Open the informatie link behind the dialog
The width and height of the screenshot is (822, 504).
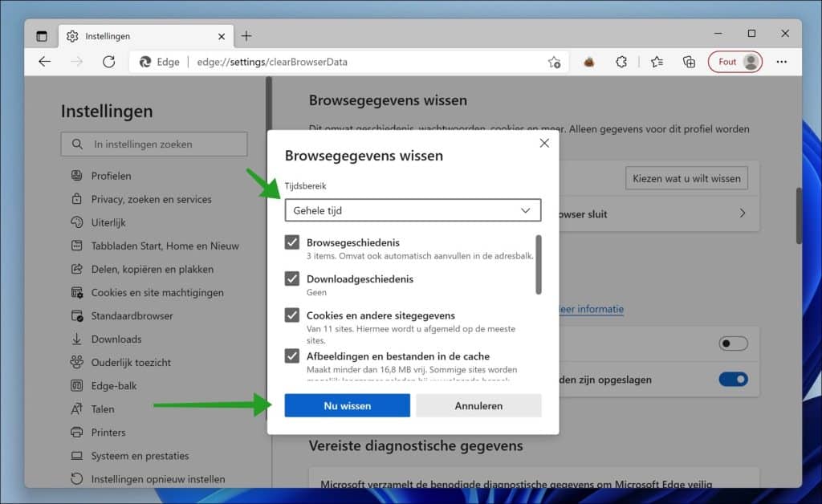click(x=591, y=309)
